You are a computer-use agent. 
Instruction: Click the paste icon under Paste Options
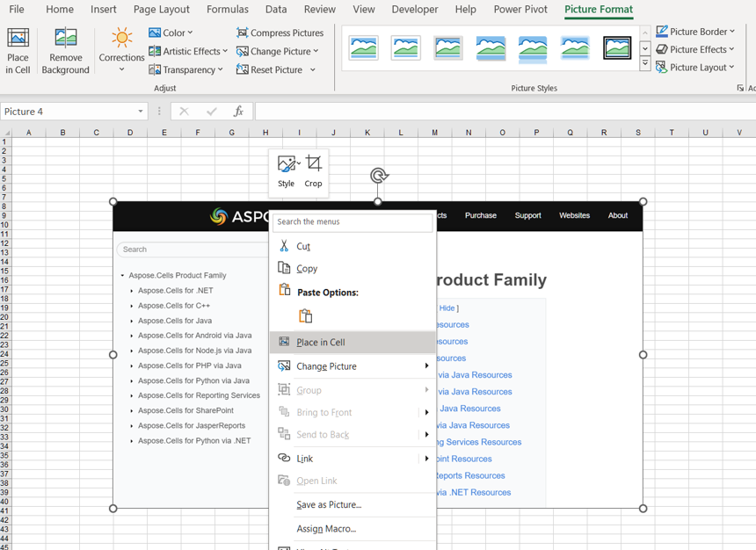click(305, 316)
